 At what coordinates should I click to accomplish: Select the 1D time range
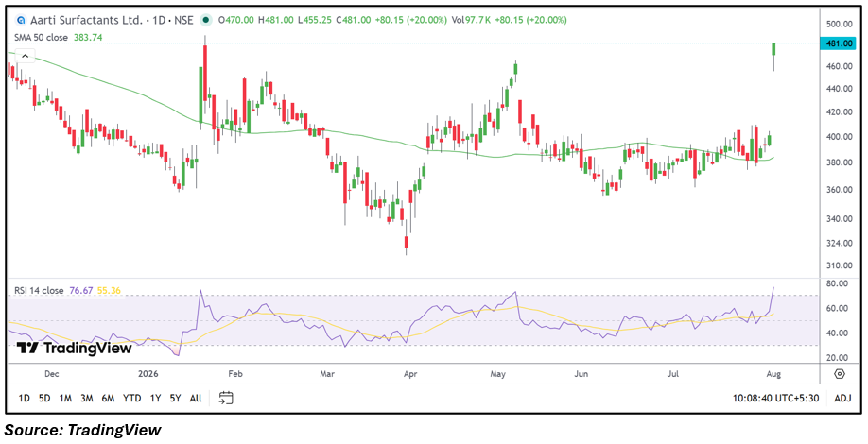pyautogui.click(x=24, y=398)
